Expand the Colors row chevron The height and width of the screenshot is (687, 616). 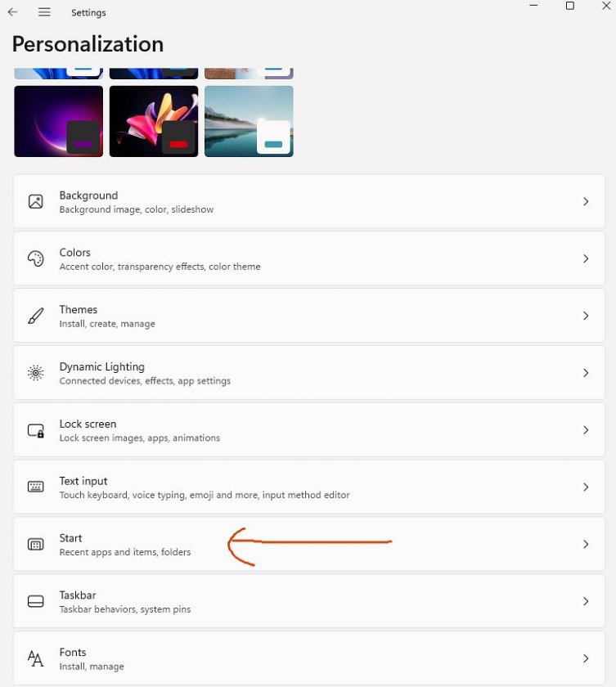click(586, 258)
